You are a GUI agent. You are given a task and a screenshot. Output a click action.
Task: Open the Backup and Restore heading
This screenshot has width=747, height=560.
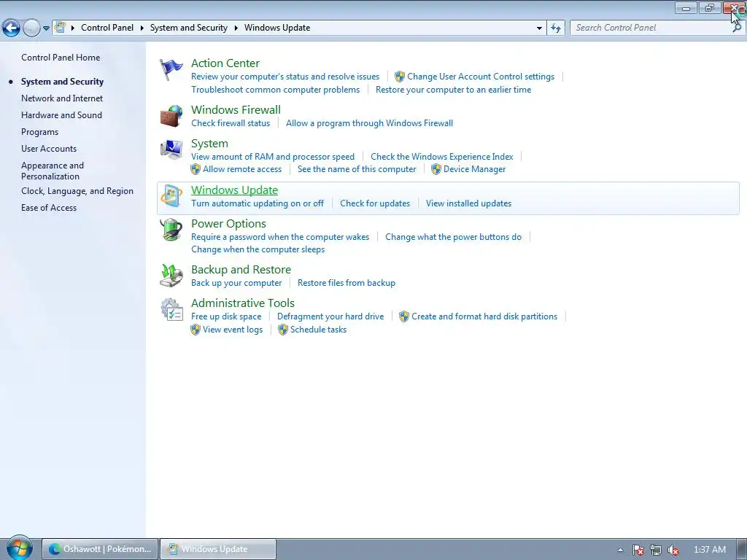[x=241, y=270]
